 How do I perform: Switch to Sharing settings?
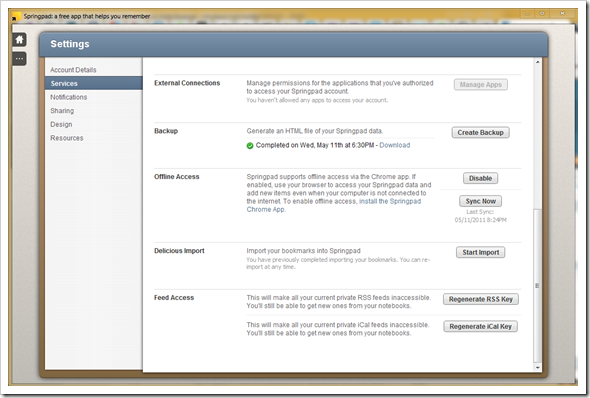coord(62,111)
